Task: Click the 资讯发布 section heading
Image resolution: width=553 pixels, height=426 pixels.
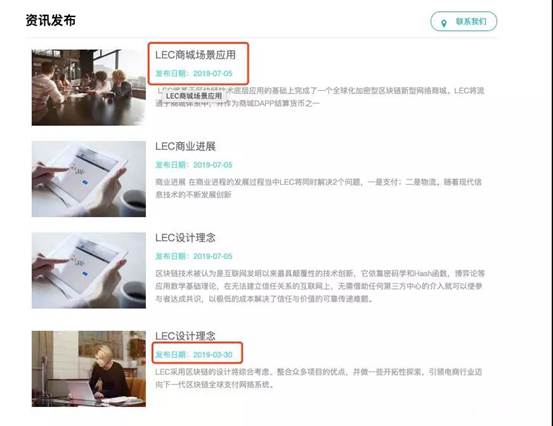Action: click(51, 20)
